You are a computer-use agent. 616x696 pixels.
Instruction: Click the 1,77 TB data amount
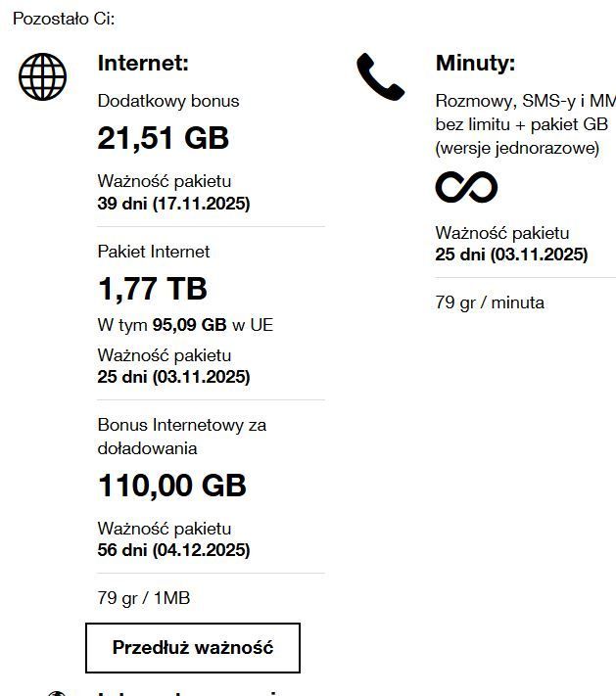(x=153, y=289)
